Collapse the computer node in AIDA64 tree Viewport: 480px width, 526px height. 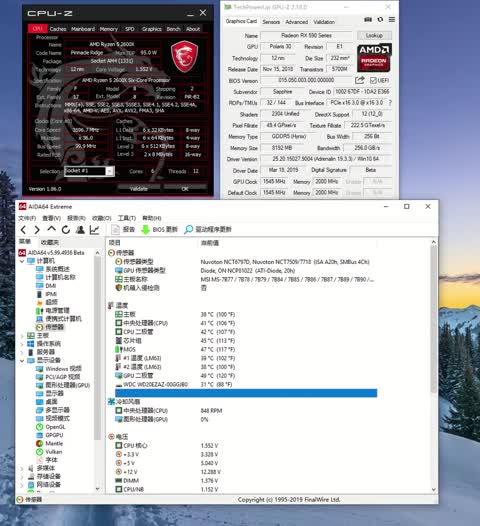(22, 261)
